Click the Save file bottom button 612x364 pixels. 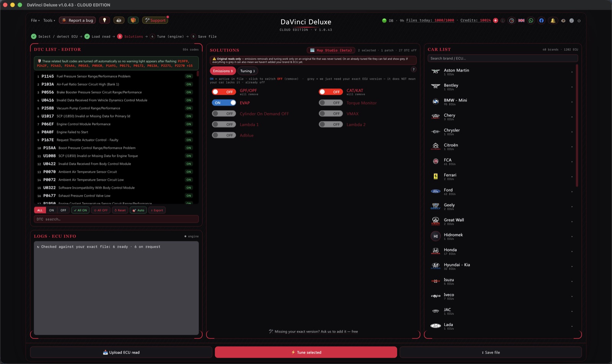point(491,352)
